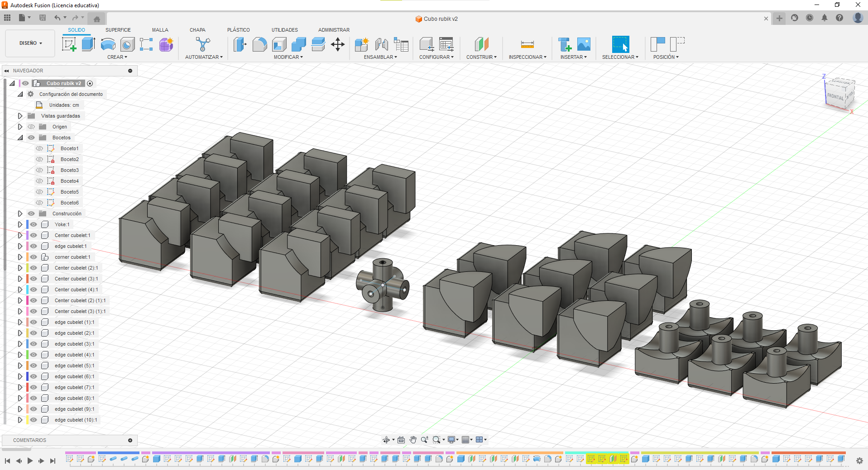Jump to timeline end
This screenshot has height=470, width=868.
pos(53,461)
